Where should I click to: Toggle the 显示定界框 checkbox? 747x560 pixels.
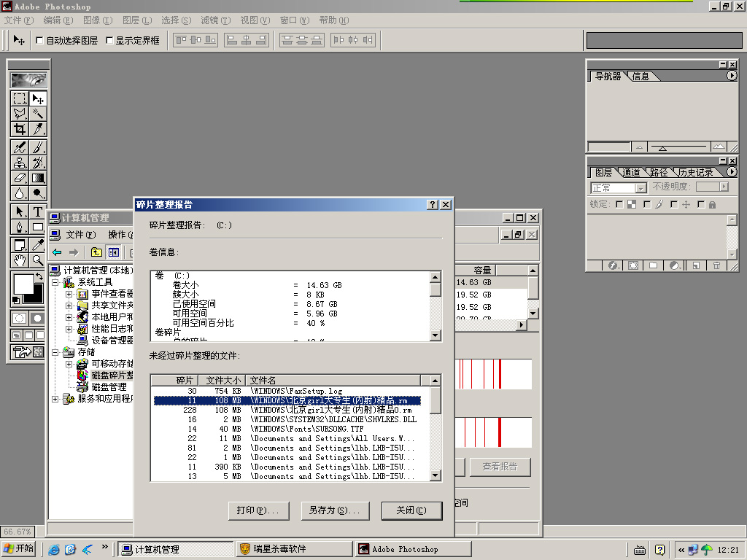[109, 41]
